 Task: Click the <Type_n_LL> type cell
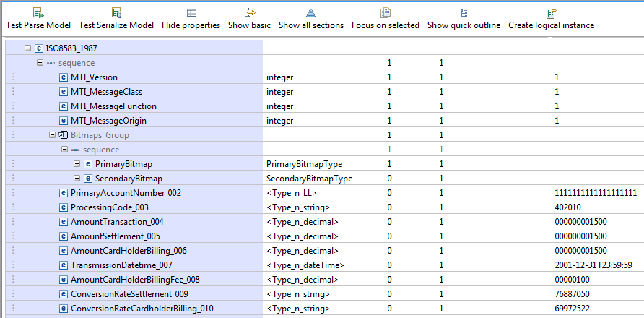tap(292, 193)
